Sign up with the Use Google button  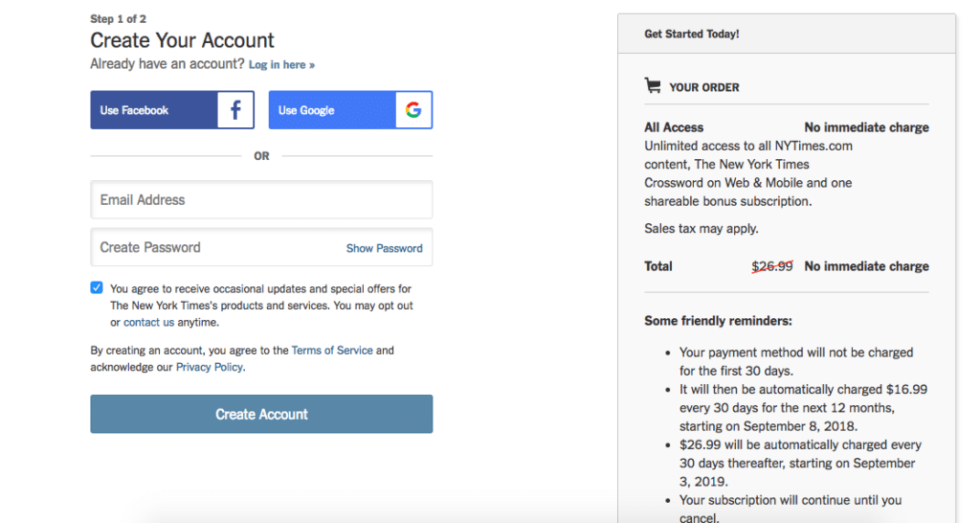tap(350, 110)
